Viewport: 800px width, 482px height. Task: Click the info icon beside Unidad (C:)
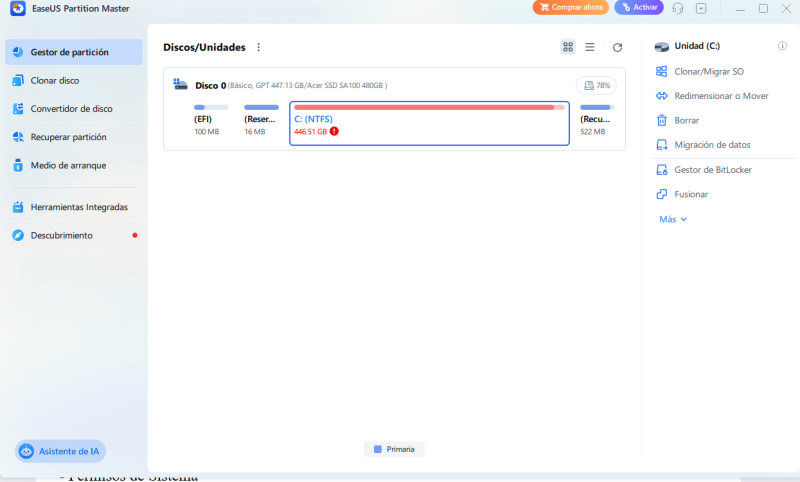[x=782, y=46]
